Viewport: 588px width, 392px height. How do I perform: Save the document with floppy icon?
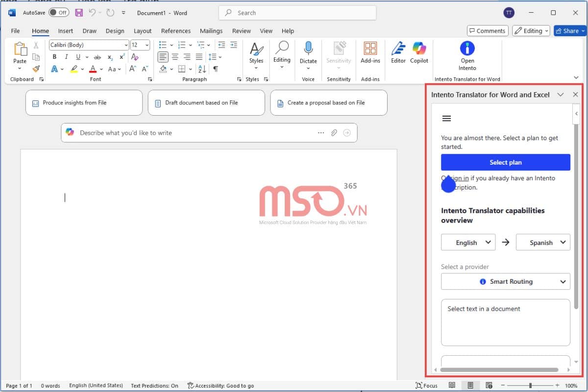pyautogui.click(x=79, y=13)
